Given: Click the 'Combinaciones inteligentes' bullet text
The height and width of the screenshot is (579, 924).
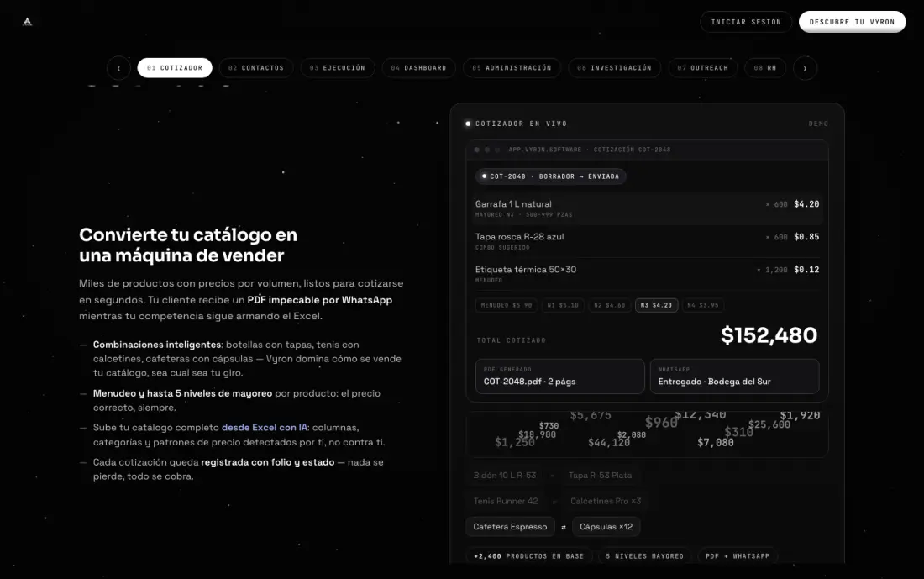Looking at the screenshot, I should click(x=157, y=345).
